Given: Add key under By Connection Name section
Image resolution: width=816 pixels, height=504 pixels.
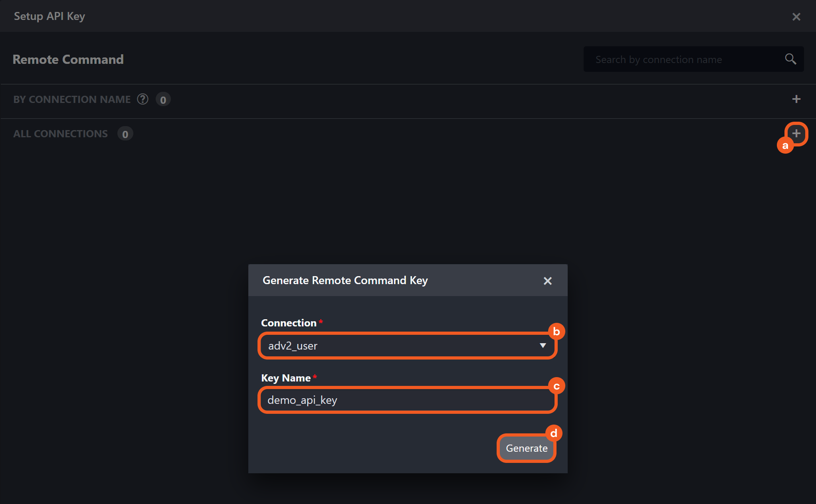Looking at the screenshot, I should (x=796, y=99).
